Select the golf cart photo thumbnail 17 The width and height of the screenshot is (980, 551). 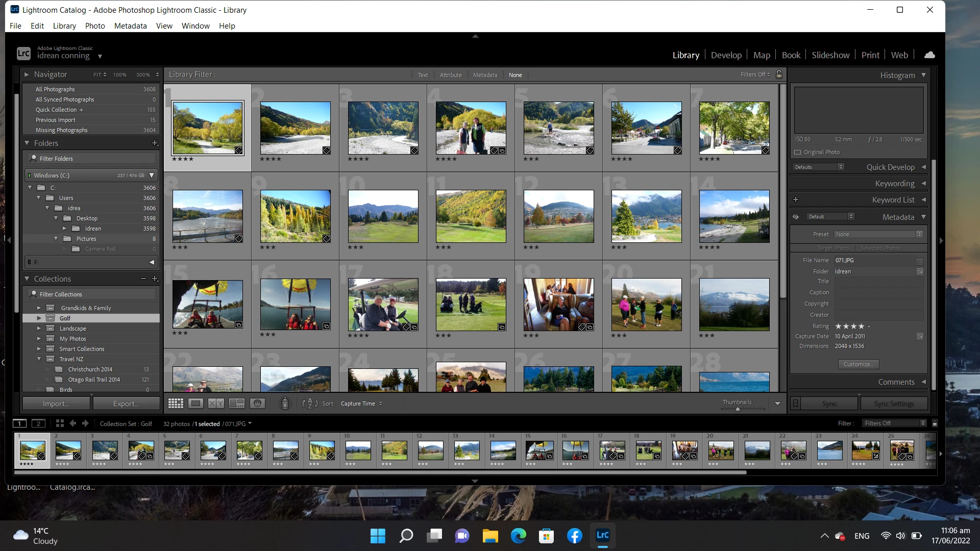click(383, 305)
